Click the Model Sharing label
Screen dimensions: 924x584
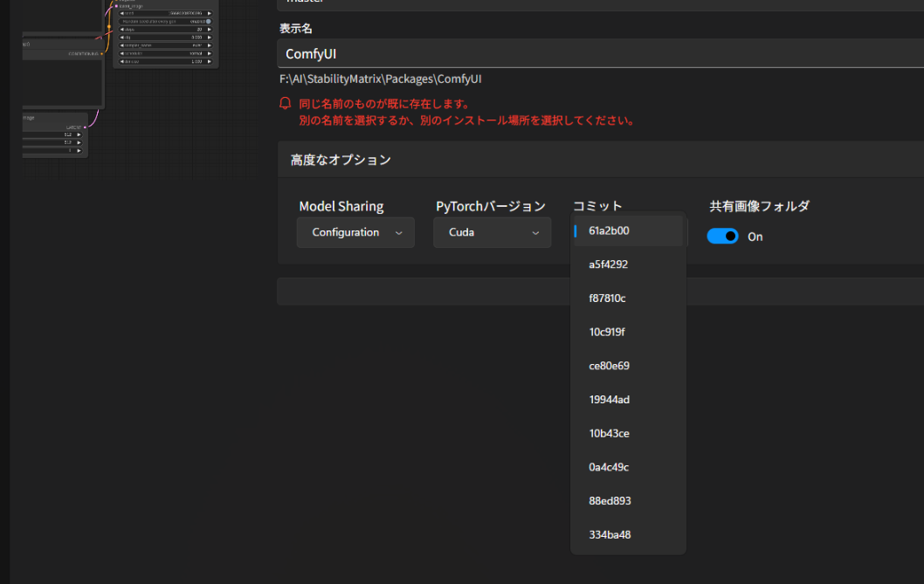pyautogui.click(x=341, y=206)
